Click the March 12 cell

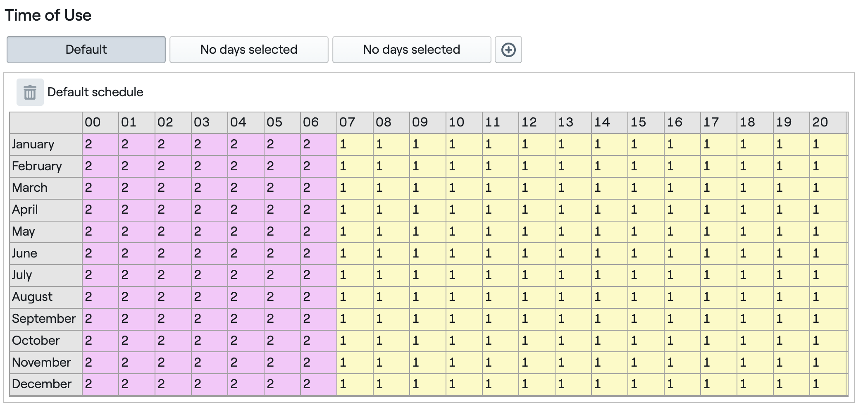click(537, 188)
